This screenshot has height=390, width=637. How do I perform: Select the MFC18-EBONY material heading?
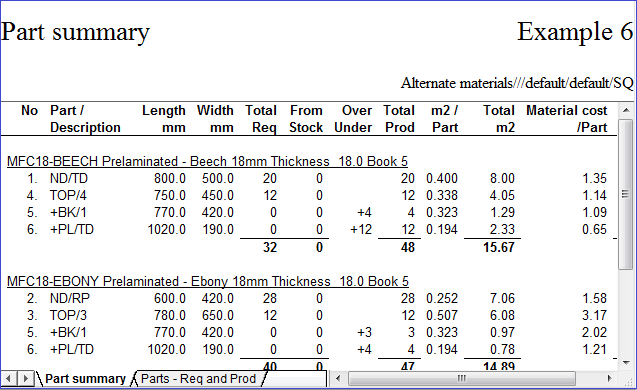[x=208, y=281]
